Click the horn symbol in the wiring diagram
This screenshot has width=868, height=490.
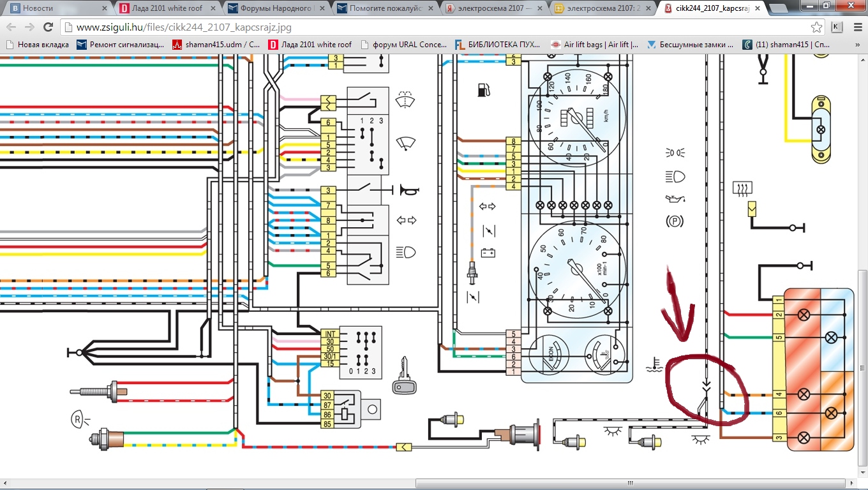[408, 189]
